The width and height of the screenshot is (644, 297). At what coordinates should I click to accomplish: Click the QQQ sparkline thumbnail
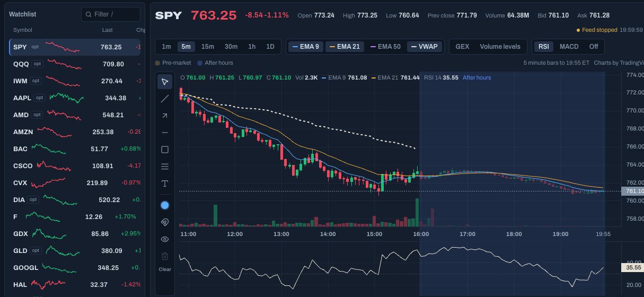coord(64,64)
